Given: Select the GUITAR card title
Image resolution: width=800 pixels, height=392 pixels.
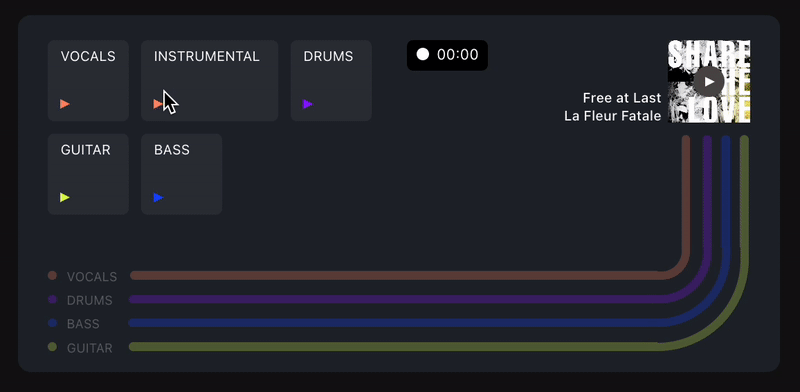Looking at the screenshot, I should pyautogui.click(x=86, y=150).
